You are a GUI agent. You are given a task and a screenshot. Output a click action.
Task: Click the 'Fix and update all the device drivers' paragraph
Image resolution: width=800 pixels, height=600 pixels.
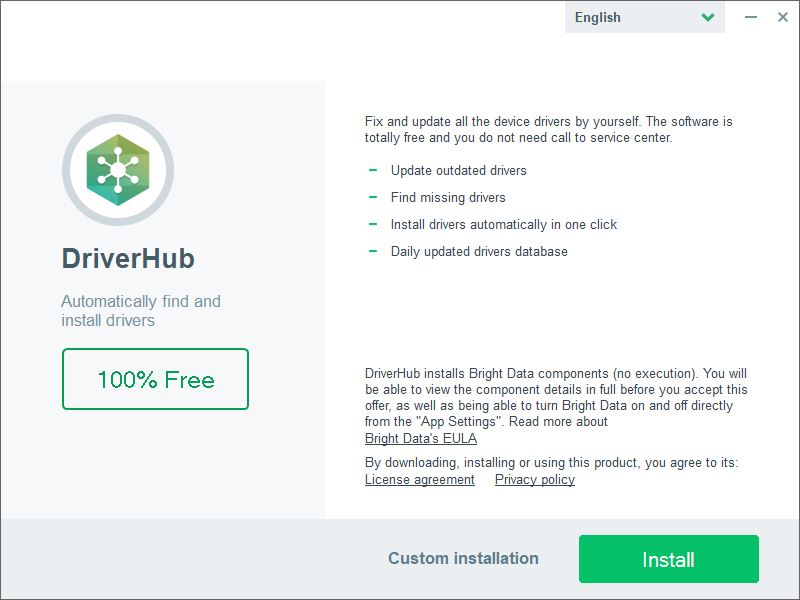click(548, 130)
